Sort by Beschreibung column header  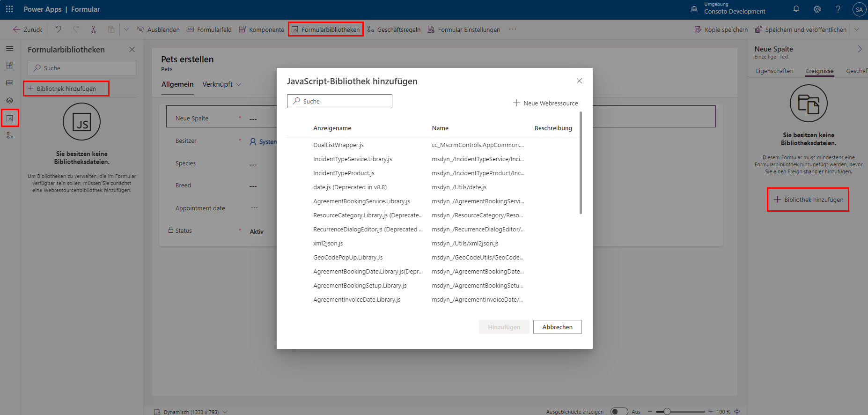coord(553,128)
